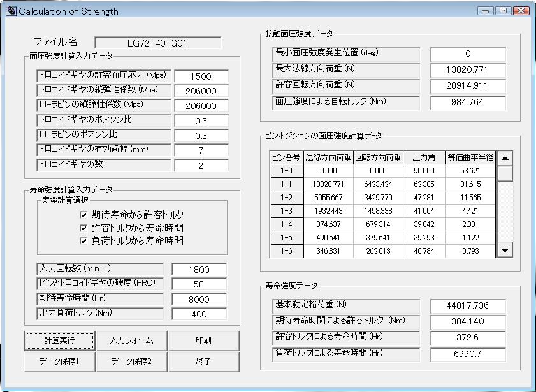Click the データ保存2 button

[x=132, y=361]
